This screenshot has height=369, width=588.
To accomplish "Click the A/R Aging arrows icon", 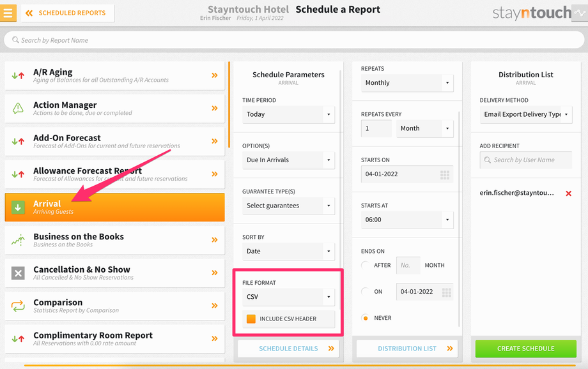I will [x=18, y=76].
